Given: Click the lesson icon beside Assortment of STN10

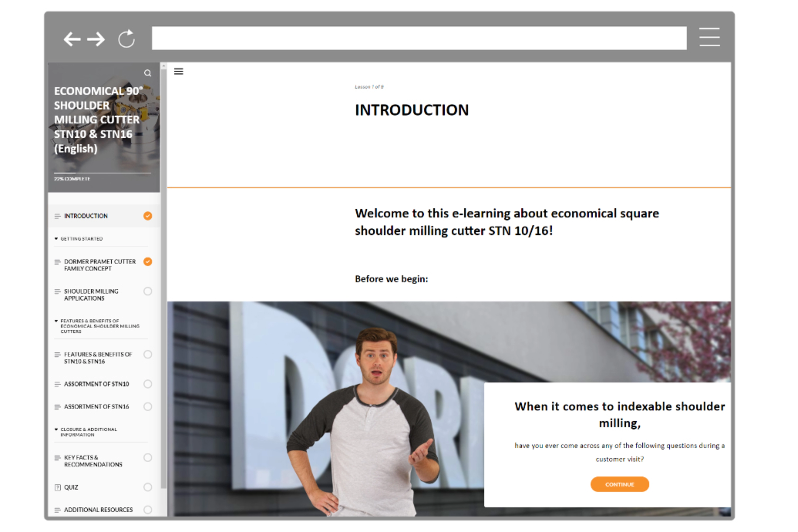Looking at the screenshot, I should (58, 384).
